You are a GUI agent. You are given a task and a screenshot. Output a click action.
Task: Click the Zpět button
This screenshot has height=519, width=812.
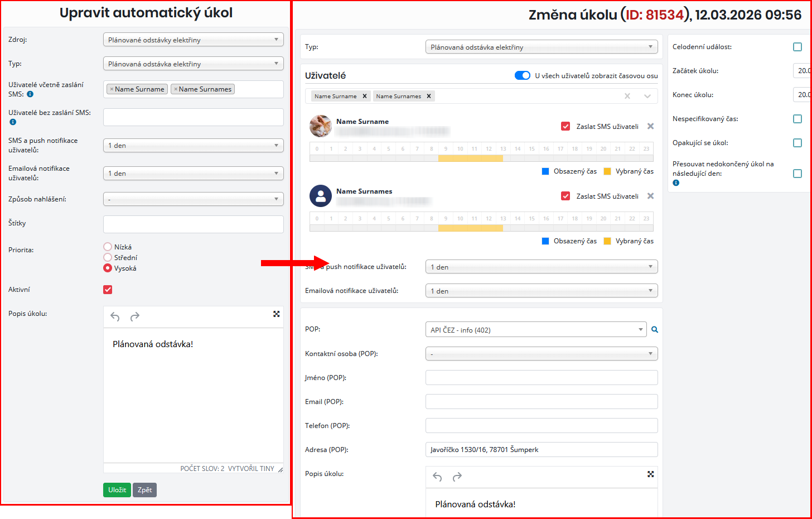[x=144, y=490]
